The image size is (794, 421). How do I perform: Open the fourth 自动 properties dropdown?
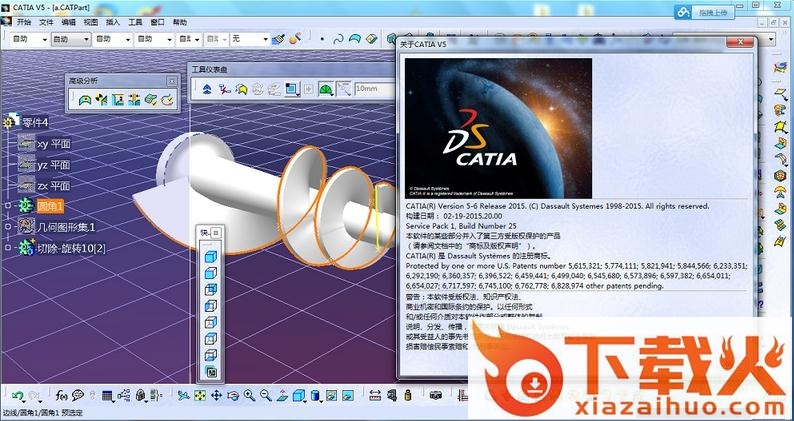point(154,39)
